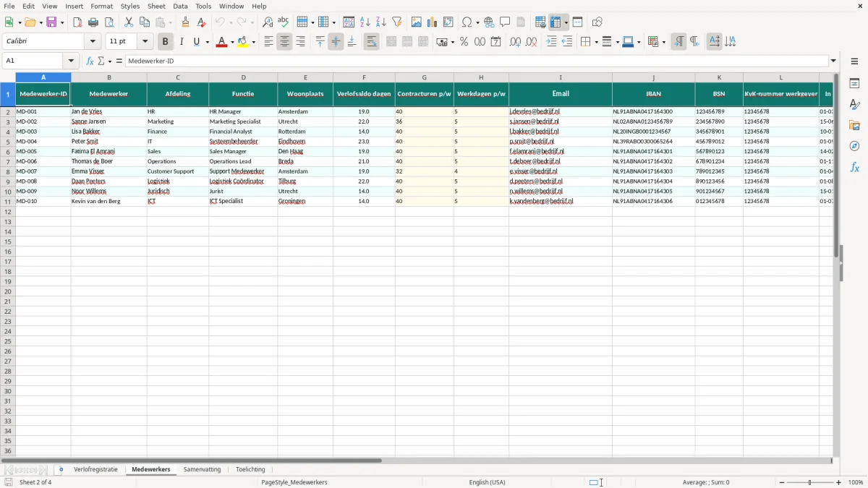Align the cell content right

click(x=300, y=42)
